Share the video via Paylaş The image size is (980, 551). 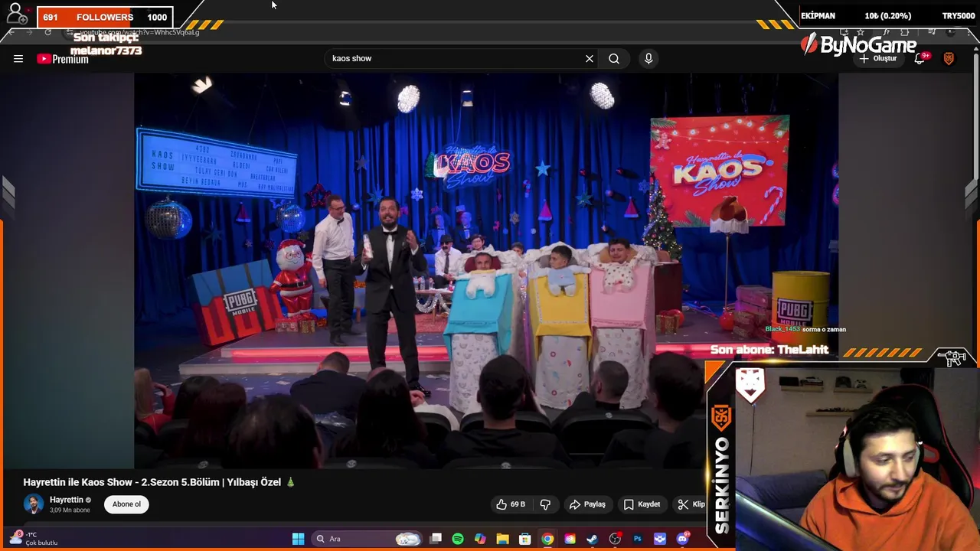tap(588, 504)
